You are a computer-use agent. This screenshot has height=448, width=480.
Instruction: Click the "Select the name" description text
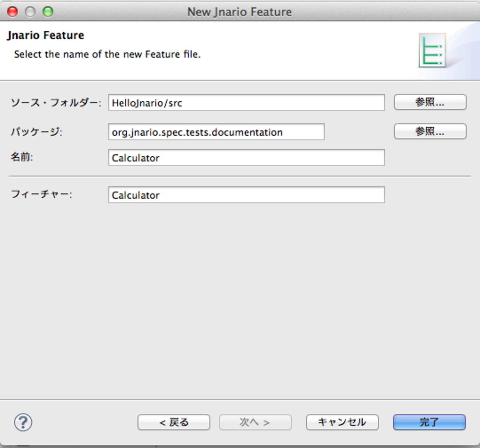tap(107, 54)
